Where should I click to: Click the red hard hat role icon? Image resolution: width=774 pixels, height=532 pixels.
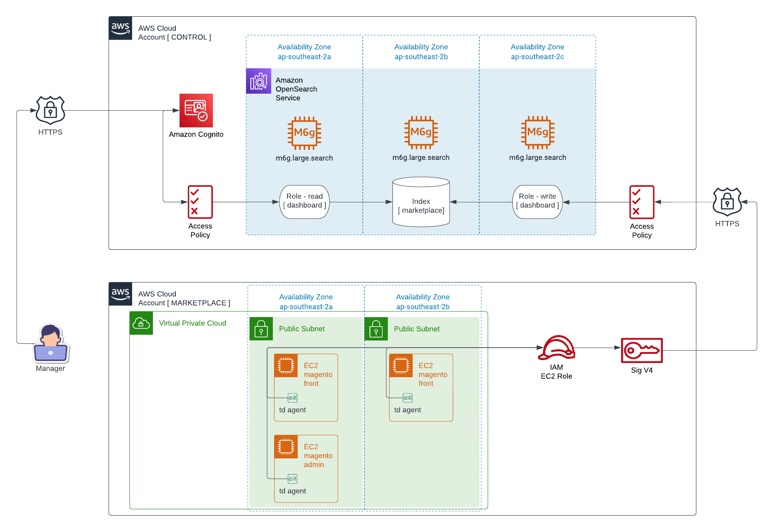point(557,348)
